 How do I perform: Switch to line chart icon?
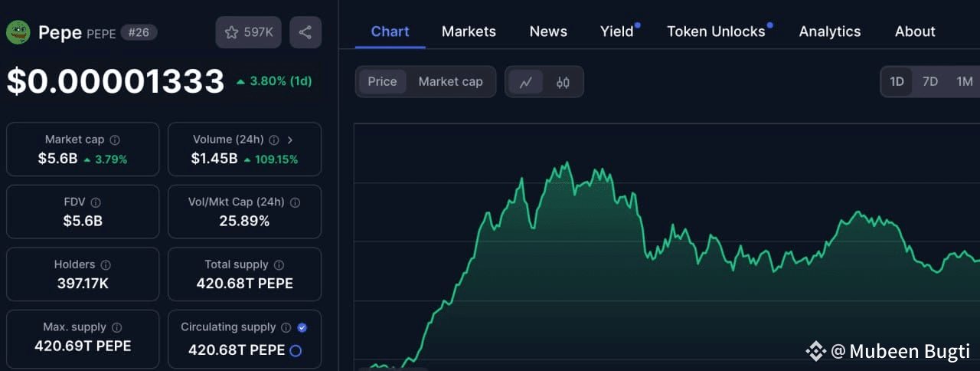[x=526, y=82]
